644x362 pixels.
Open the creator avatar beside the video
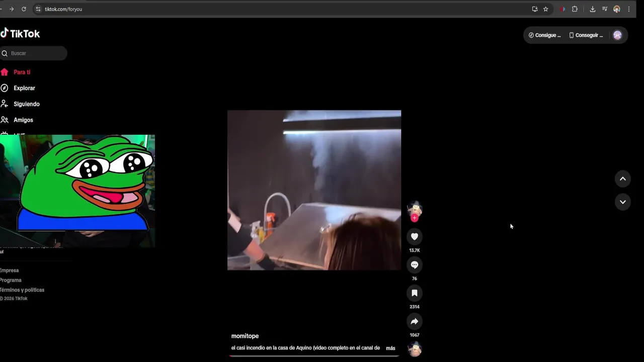pyautogui.click(x=415, y=209)
